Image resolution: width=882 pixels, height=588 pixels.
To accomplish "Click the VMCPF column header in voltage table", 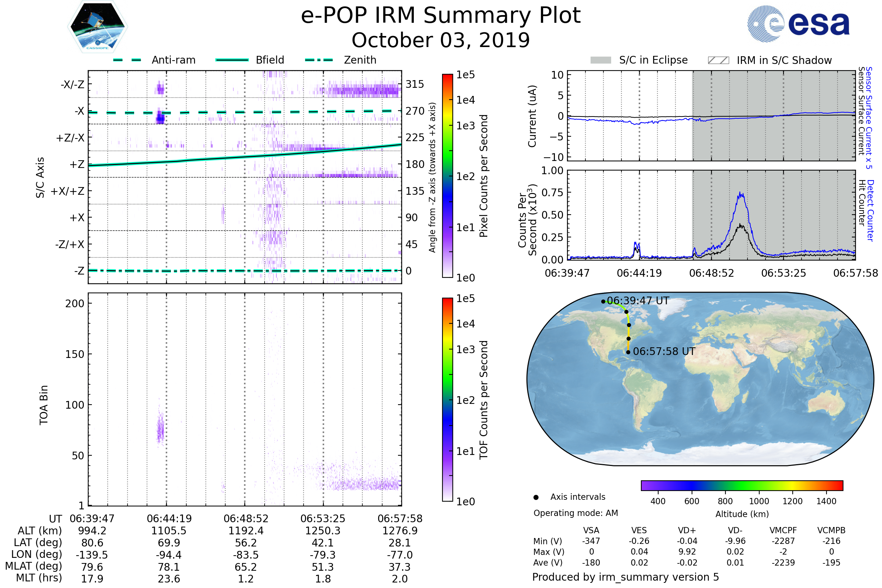I will point(783,530).
